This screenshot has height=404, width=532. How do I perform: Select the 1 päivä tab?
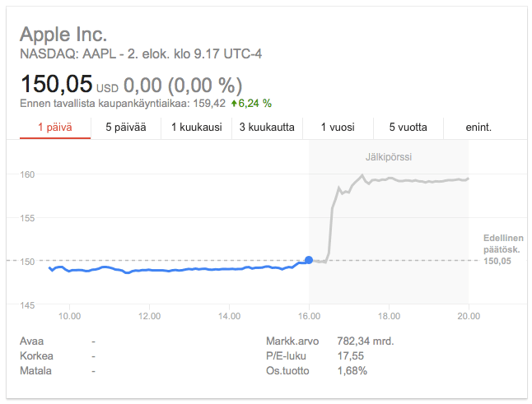(x=55, y=127)
